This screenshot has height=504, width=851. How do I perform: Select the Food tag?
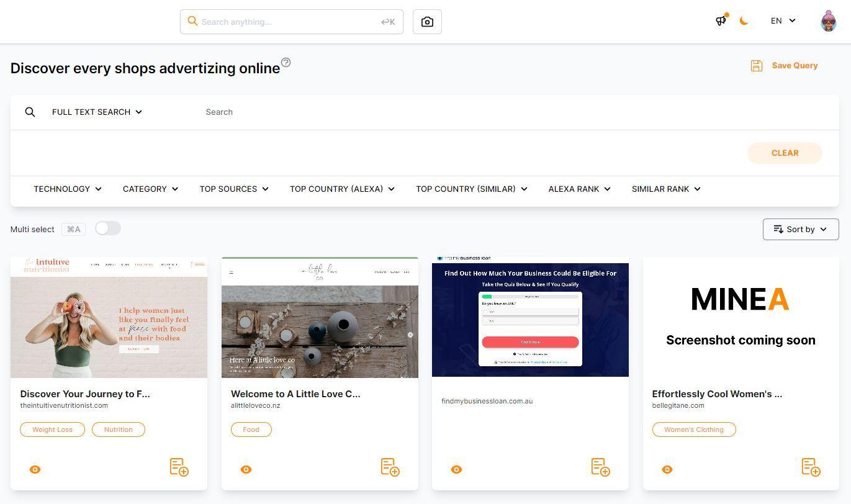251,430
